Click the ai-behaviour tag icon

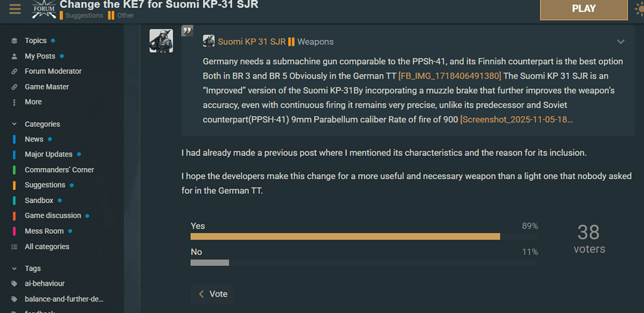(14, 283)
